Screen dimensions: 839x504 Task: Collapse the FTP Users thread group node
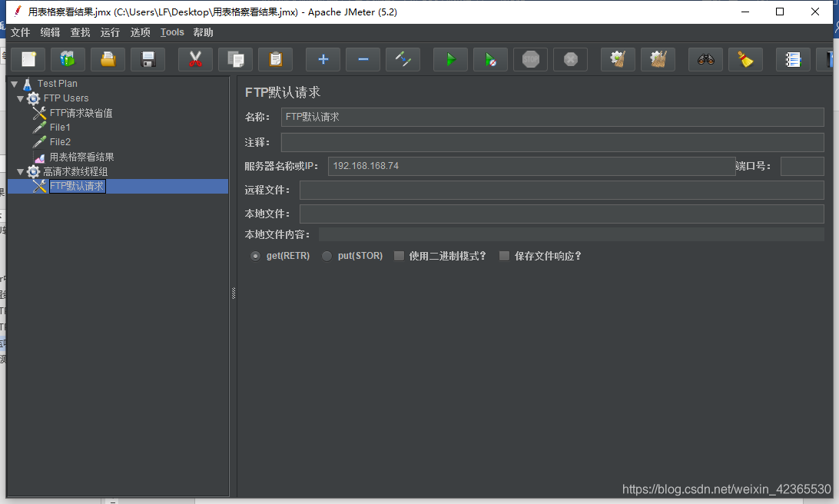click(x=20, y=98)
